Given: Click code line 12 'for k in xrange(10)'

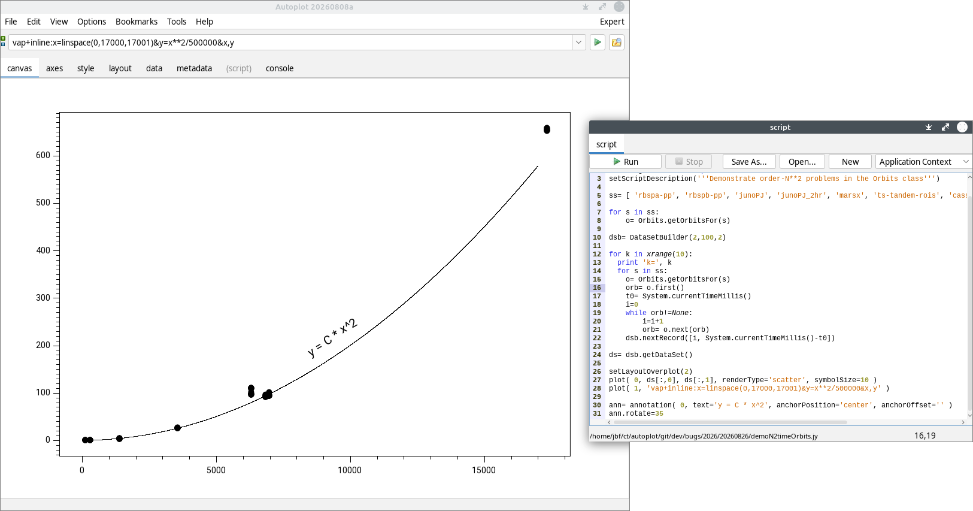Looking at the screenshot, I should point(650,254).
